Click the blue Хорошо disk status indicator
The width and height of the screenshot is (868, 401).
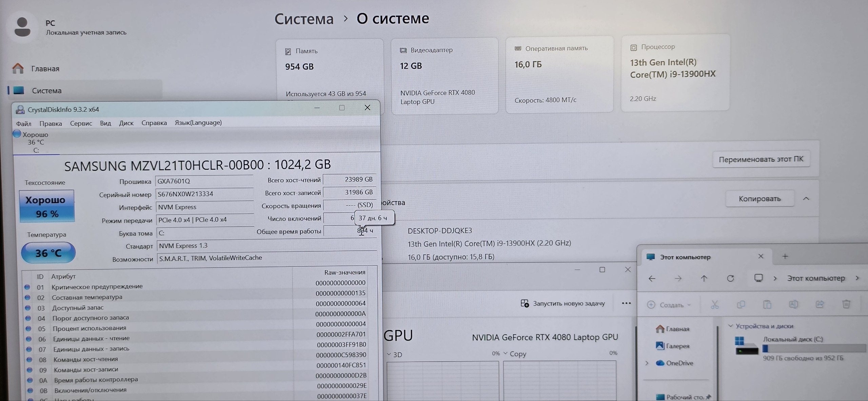coord(17,134)
